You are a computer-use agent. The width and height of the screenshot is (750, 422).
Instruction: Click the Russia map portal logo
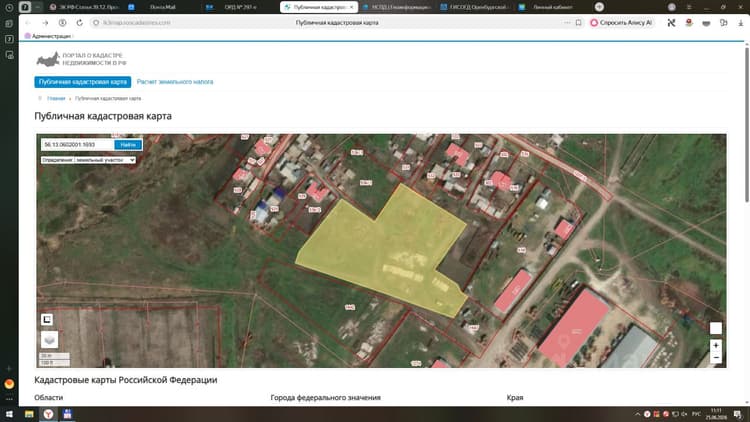click(x=81, y=59)
